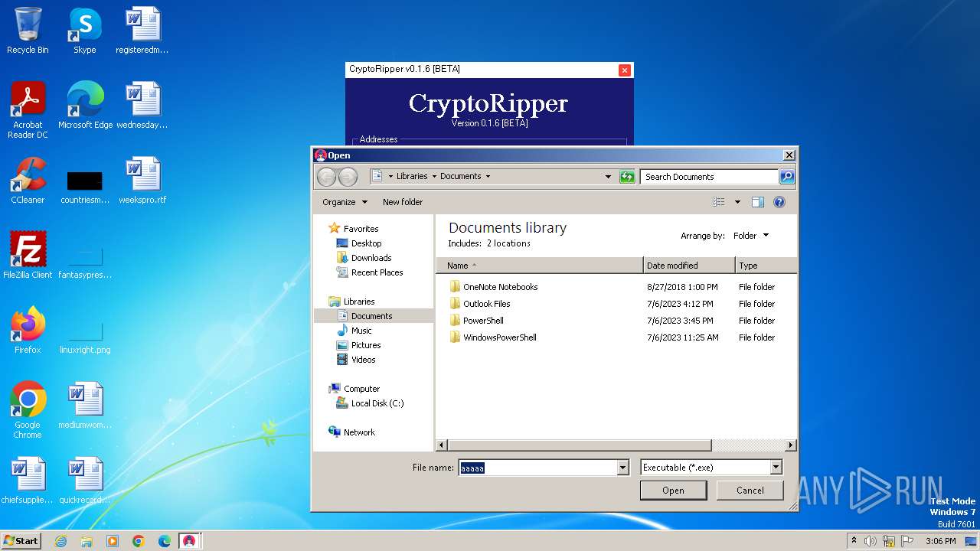Open Acrobat Reader DC desktop shortcut

(x=28, y=110)
